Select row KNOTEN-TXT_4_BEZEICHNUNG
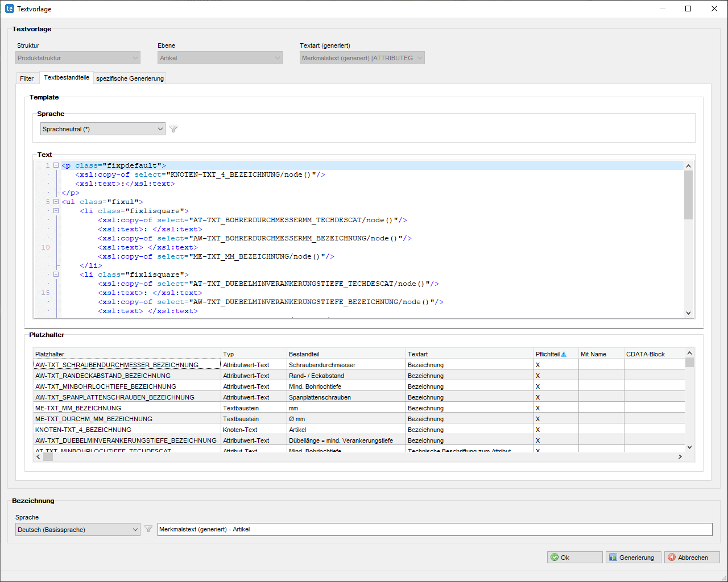The width and height of the screenshot is (728, 582). (x=359, y=430)
